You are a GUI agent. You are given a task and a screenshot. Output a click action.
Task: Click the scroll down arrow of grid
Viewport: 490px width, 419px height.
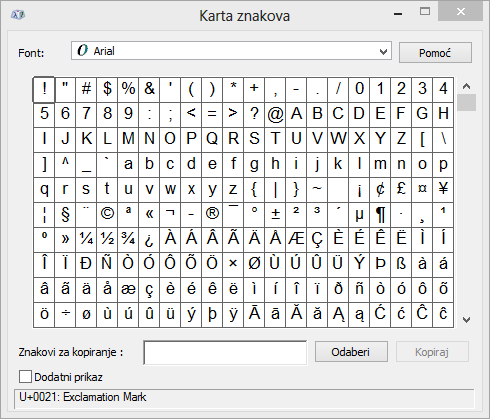467,320
